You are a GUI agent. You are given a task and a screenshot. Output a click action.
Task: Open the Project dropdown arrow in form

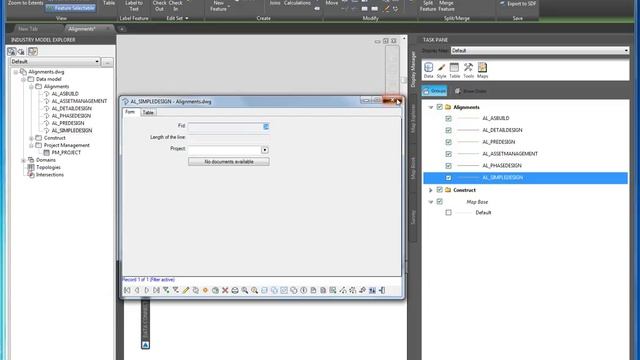265,150
